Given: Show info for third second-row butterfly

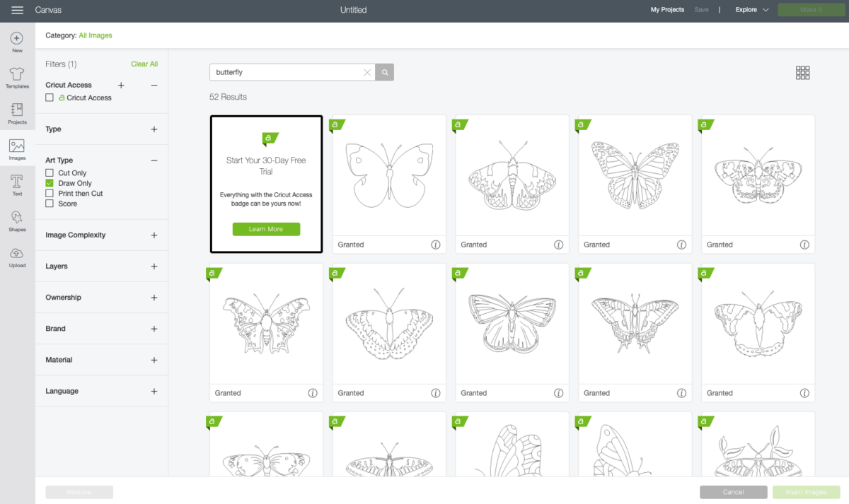Looking at the screenshot, I should point(558,393).
